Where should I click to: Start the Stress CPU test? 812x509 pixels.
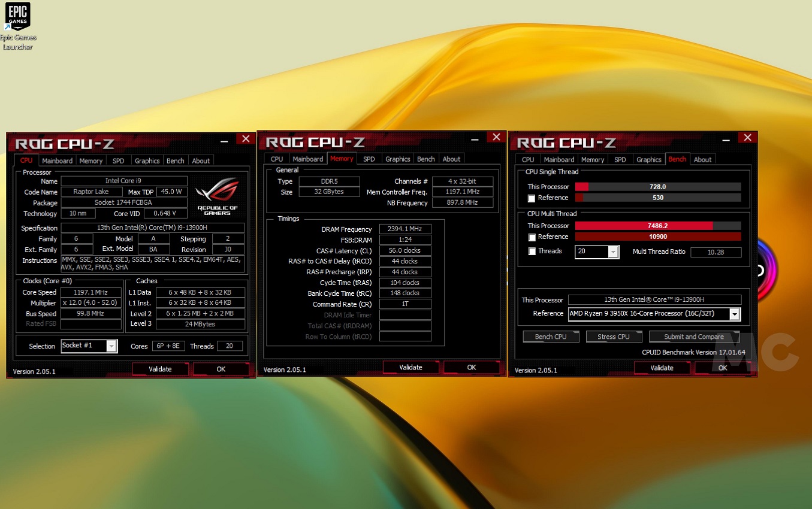tap(613, 337)
